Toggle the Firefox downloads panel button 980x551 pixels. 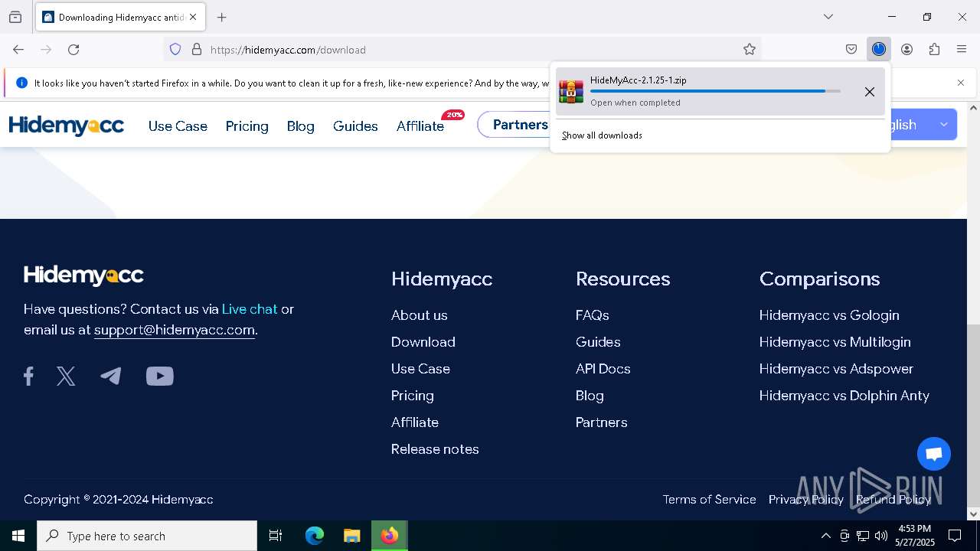(879, 50)
